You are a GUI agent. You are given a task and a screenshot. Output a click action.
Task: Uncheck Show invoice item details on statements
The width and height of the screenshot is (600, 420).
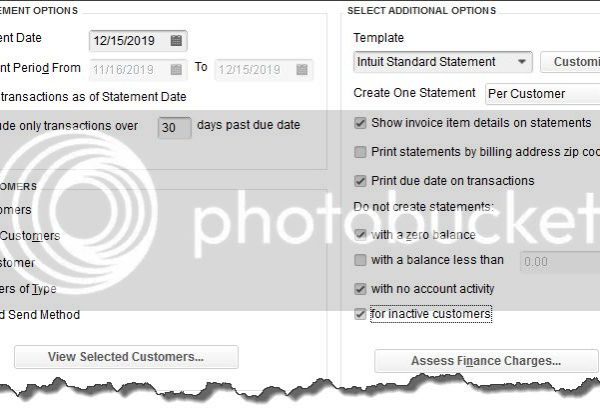(360, 123)
